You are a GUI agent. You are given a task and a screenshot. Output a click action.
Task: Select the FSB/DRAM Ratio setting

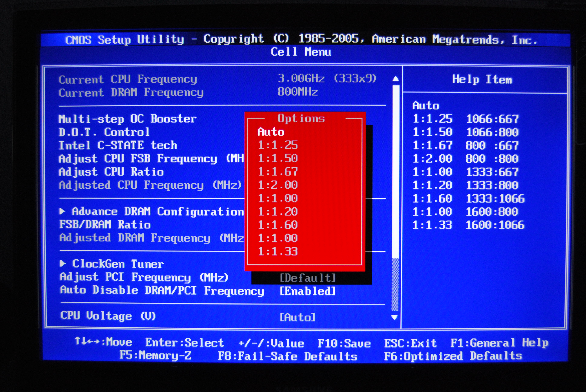105,224
